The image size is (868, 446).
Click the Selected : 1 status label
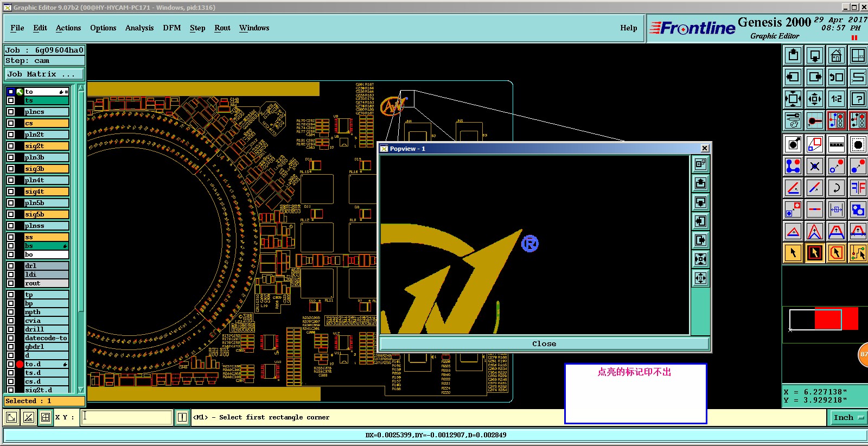(x=44, y=401)
